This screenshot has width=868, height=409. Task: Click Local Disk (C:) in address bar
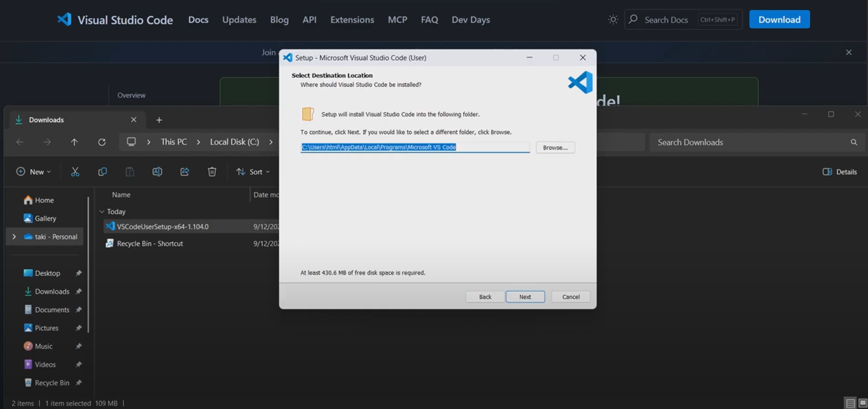[234, 142]
